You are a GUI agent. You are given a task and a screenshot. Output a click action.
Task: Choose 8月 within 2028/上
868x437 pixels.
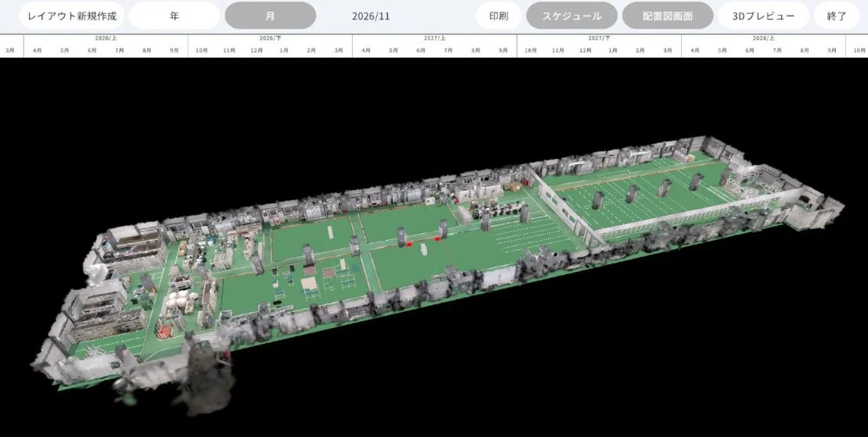coord(805,50)
